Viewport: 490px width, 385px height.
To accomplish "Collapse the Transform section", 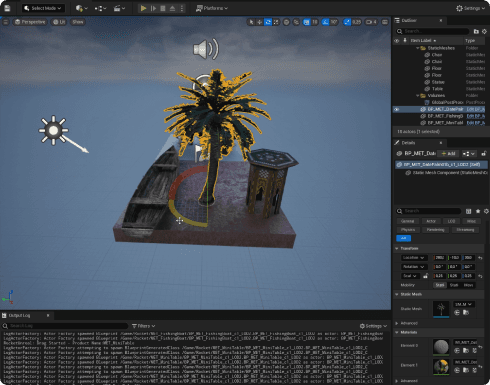I will tap(397, 249).
